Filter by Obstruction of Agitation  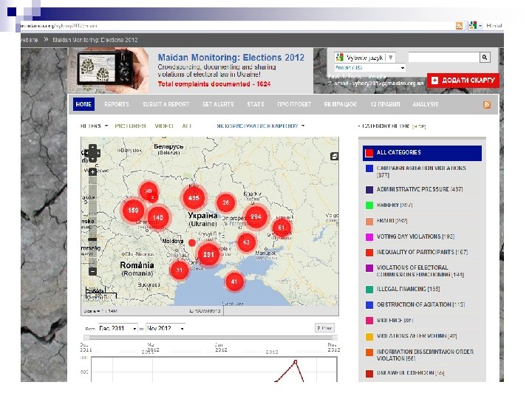click(x=415, y=304)
